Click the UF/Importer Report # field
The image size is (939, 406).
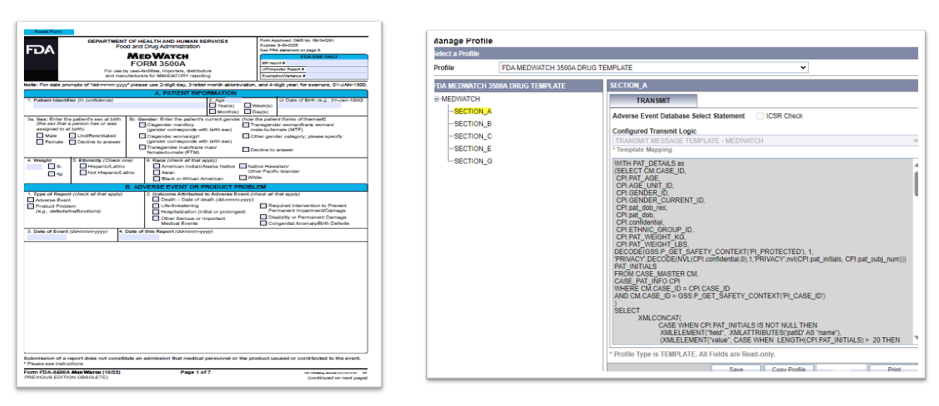point(337,69)
